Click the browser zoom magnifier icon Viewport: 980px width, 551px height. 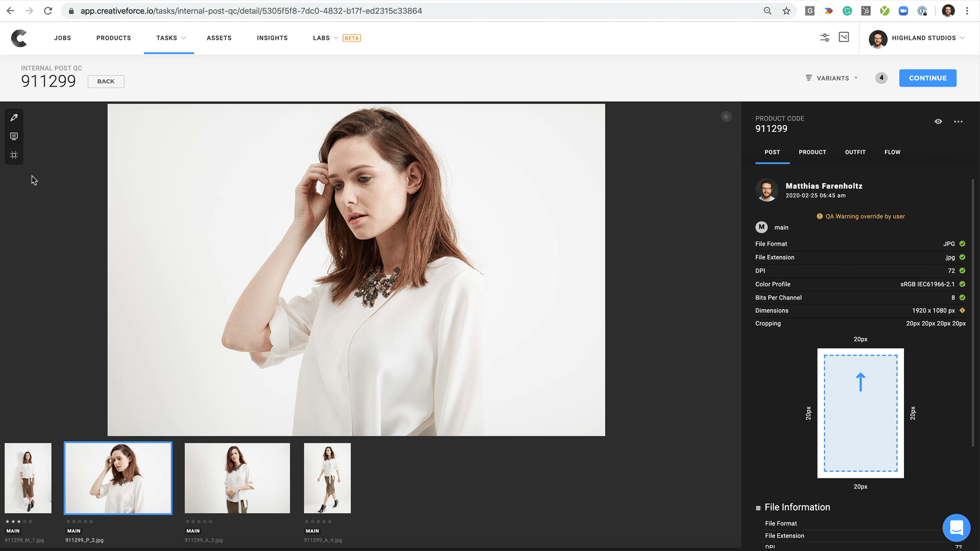(768, 11)
